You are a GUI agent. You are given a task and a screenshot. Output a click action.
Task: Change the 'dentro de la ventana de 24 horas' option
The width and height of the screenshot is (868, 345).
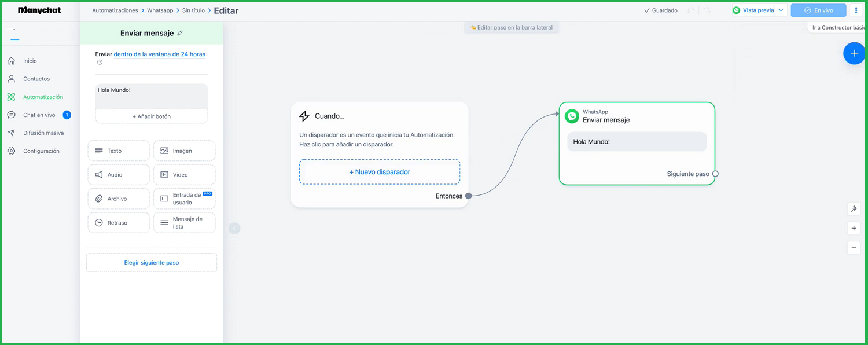click(x=160, y=54)
